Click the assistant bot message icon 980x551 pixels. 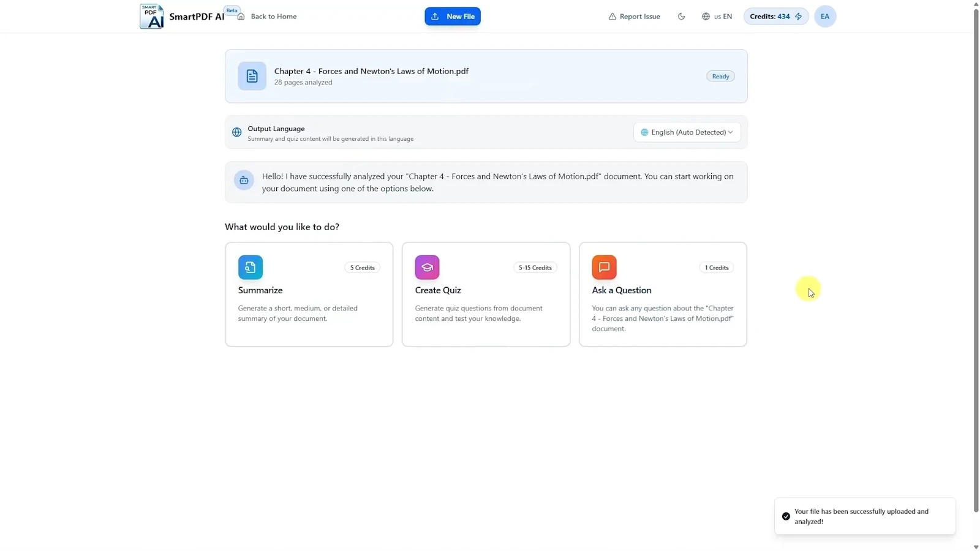[244, 180]
